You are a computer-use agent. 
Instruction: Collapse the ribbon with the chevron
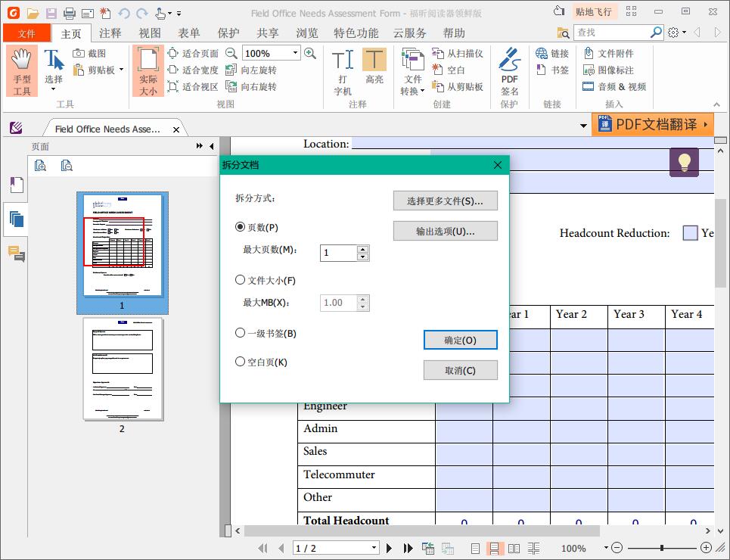tap(717, 104)
